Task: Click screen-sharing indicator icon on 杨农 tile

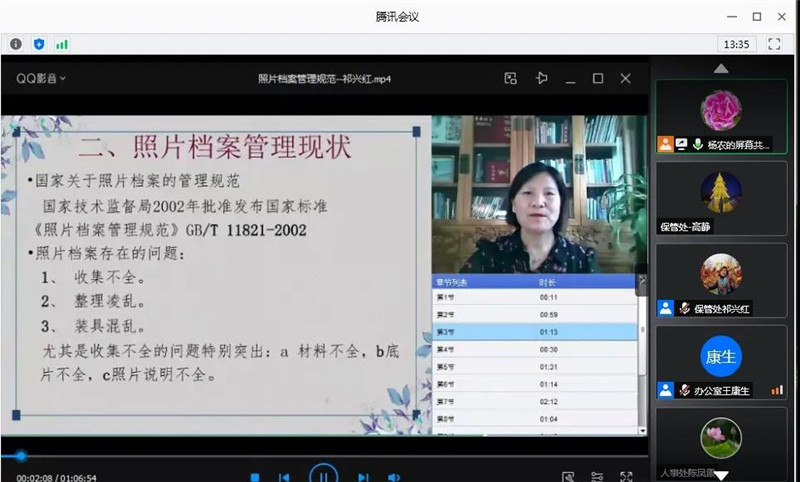Action: (681, 144)
